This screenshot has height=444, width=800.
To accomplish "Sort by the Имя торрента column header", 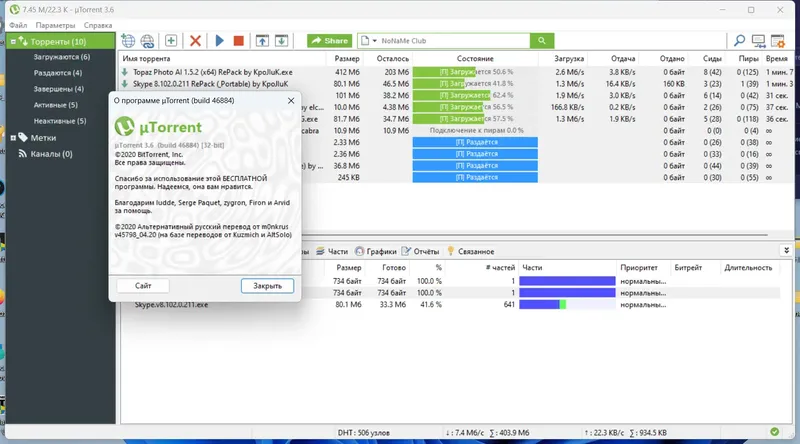I will pyautogui.click(x=146, y=59).
